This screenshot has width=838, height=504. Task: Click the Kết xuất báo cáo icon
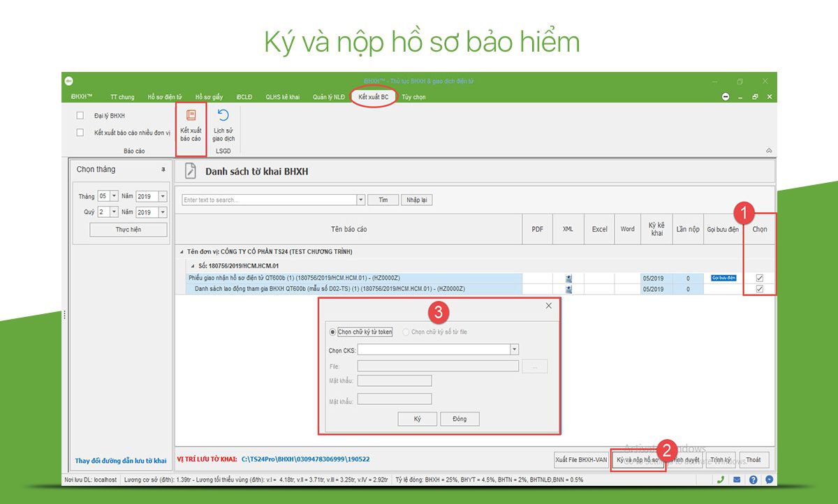pos(191,116)
